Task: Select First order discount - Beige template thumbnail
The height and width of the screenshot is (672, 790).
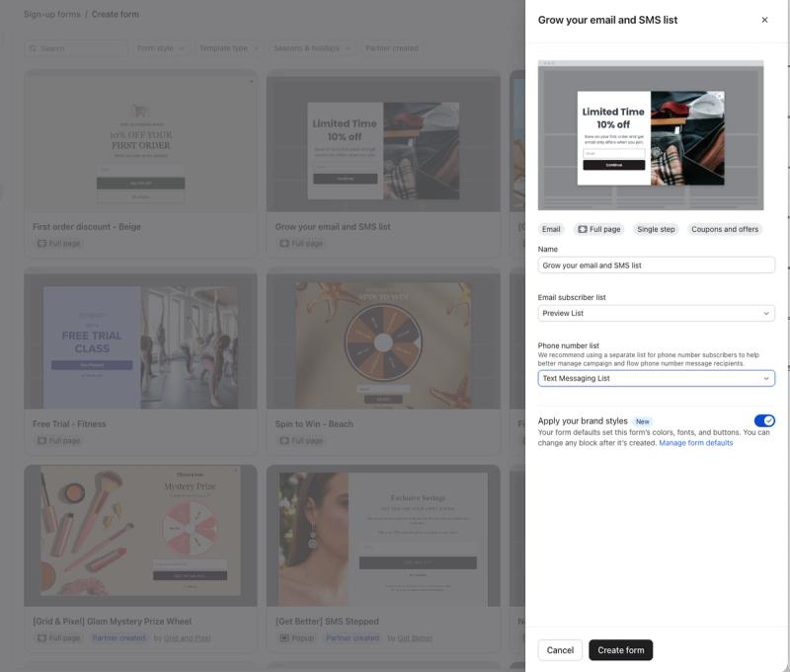Action: pos(140,141)
